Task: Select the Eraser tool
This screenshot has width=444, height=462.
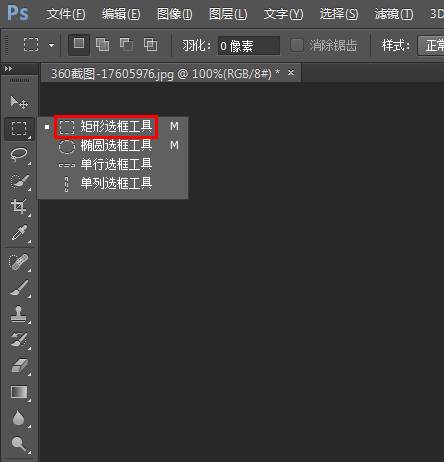Action: (x=19, y=366)
